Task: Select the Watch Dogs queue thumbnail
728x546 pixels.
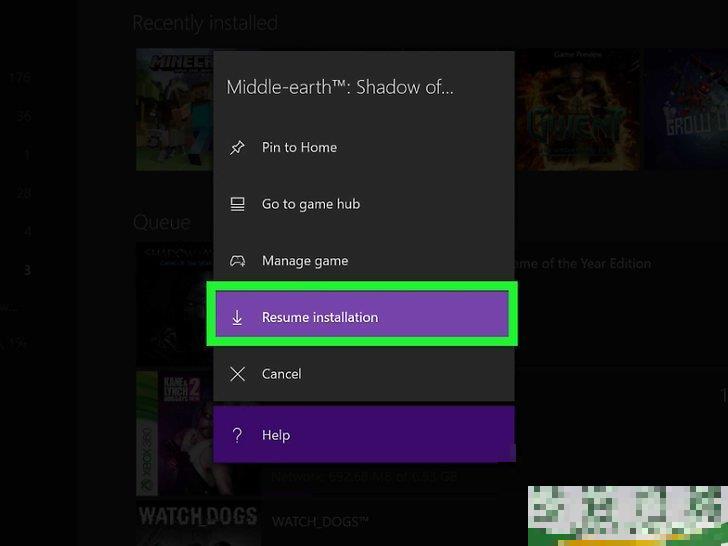Action: point(198,523)
